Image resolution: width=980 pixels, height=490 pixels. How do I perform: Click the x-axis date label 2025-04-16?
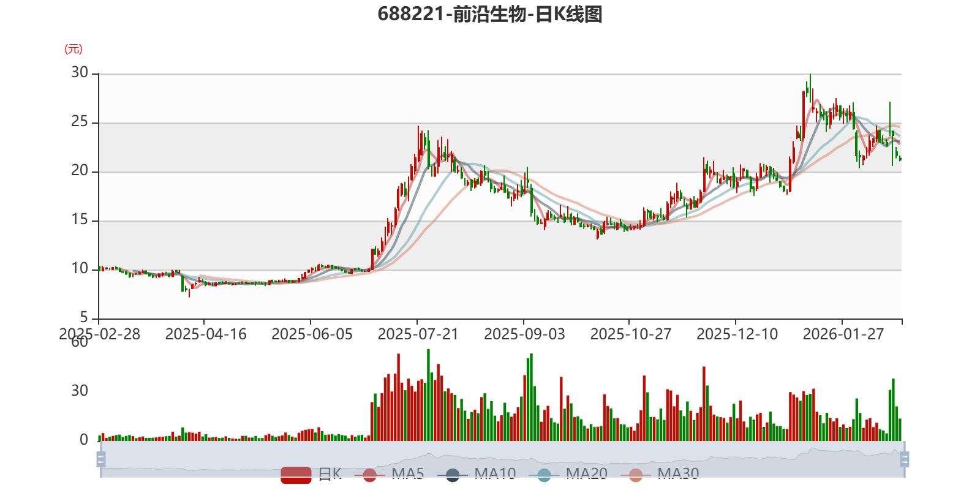coord(206,334)
